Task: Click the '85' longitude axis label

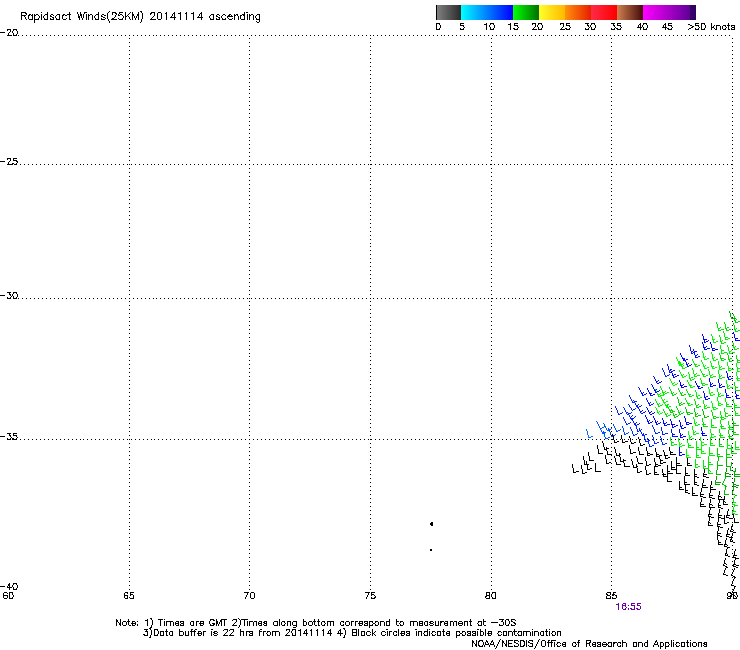Action: pyautogui.click(x=611, y=596)
